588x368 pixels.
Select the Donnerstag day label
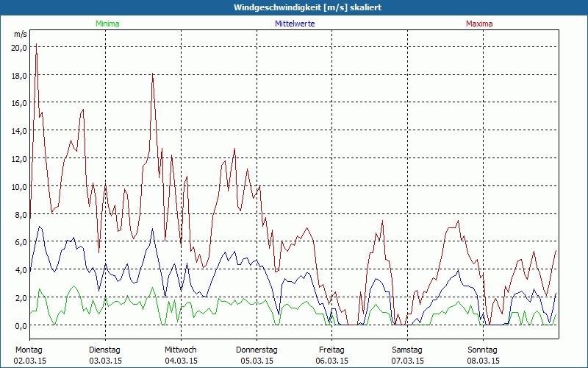pos(257,350)
